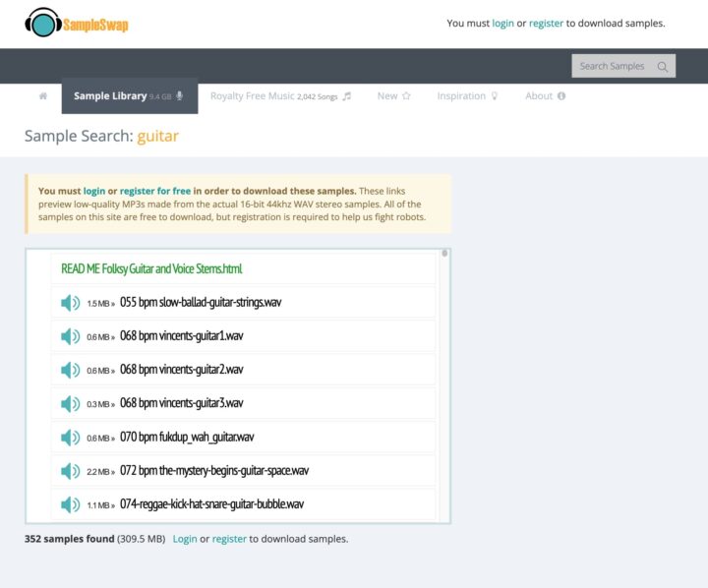Click the SampleSwap headphones logo

click(42, 23)
